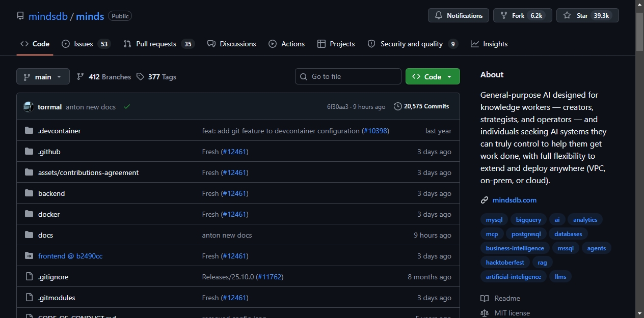The height and width of the screenshot is (318, 644).
Task: Click 'anton new docs' commit message in header
Action: tap(91, 107)
